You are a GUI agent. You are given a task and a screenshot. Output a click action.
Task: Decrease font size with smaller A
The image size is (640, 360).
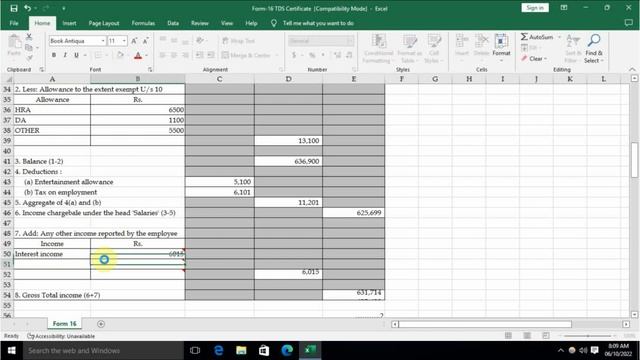(145, 41)
